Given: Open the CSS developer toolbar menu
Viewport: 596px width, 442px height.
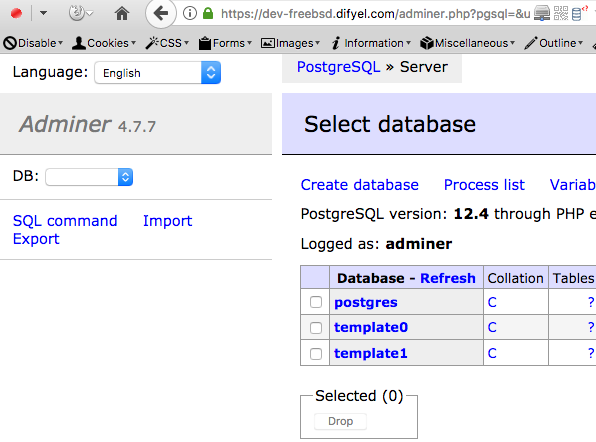Looking at the screenshot, I should (167, 43).
